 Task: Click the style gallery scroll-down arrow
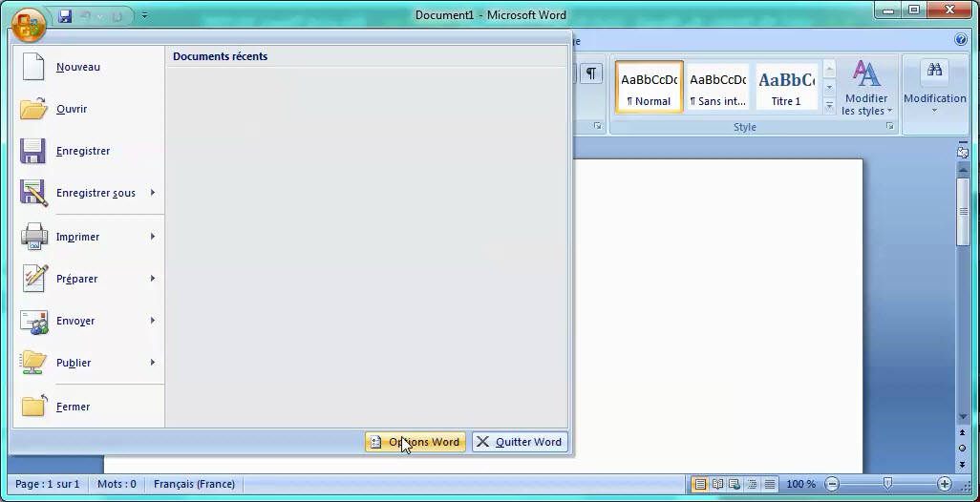(829, 87)
